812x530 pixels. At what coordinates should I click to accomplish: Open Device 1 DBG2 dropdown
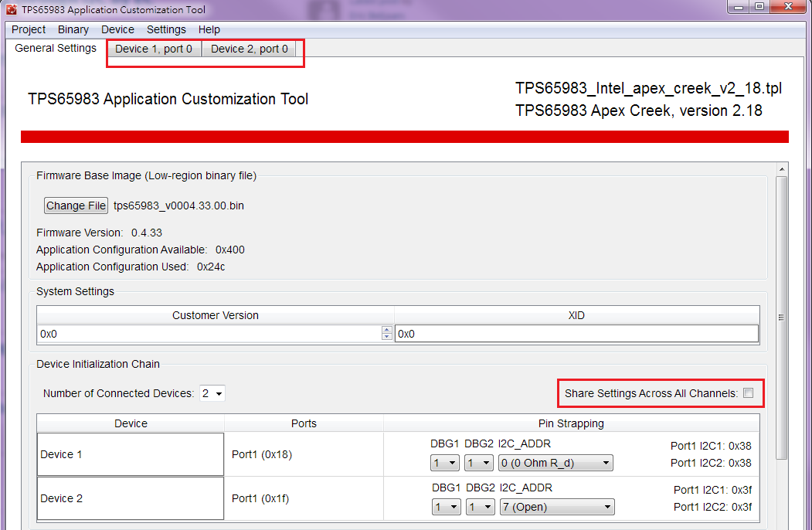pyautogui.click(x=479, y=463)
